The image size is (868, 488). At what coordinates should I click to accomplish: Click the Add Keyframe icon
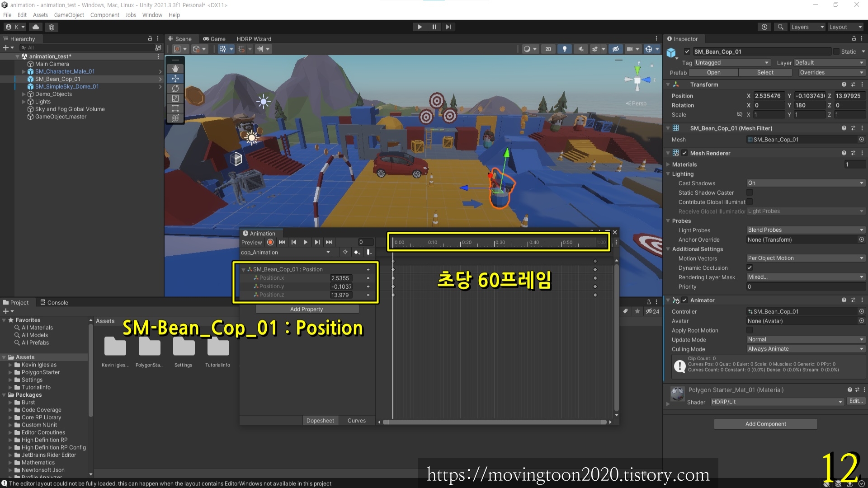click(357, 253)
